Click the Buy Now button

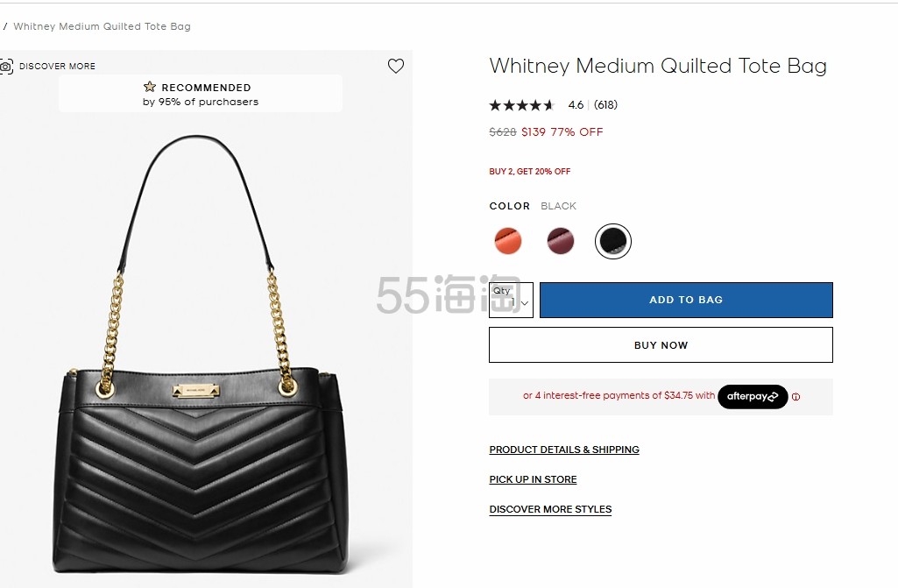click(x=661, y=345)
